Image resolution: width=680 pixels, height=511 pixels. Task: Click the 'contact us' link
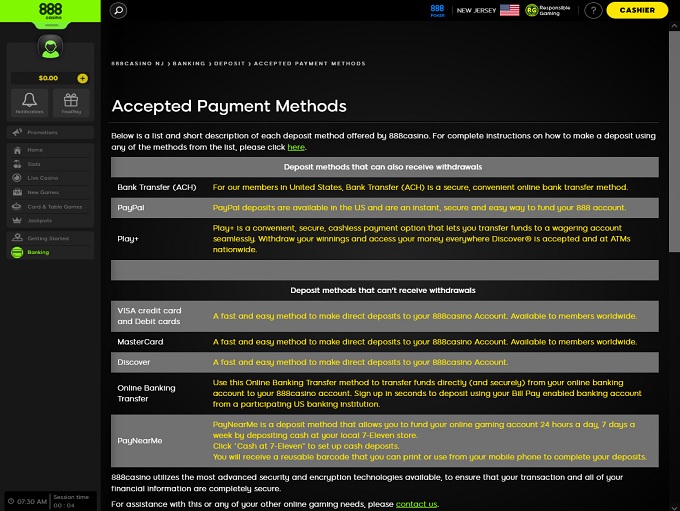[416, 504]
